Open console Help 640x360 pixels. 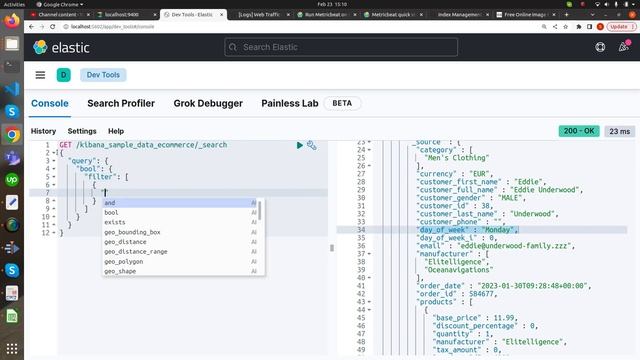pyautogui.click(x=116, y=131)
